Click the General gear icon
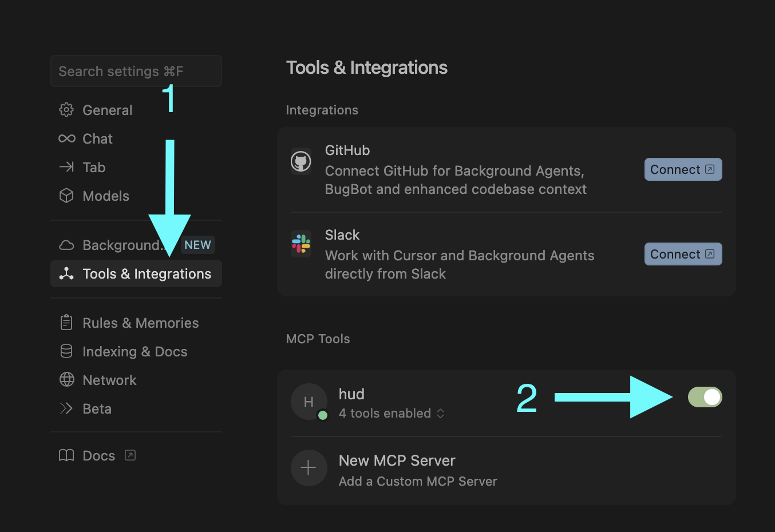The width and height of the screenshot is (775, 532). tap(66, 110)
